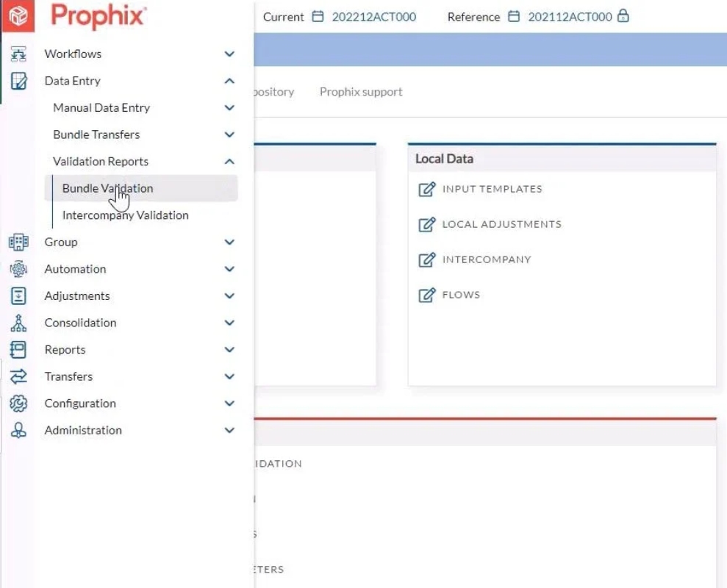
Task: Open the INPUT TEMPLATES link
Action: (x=492, y=189)
